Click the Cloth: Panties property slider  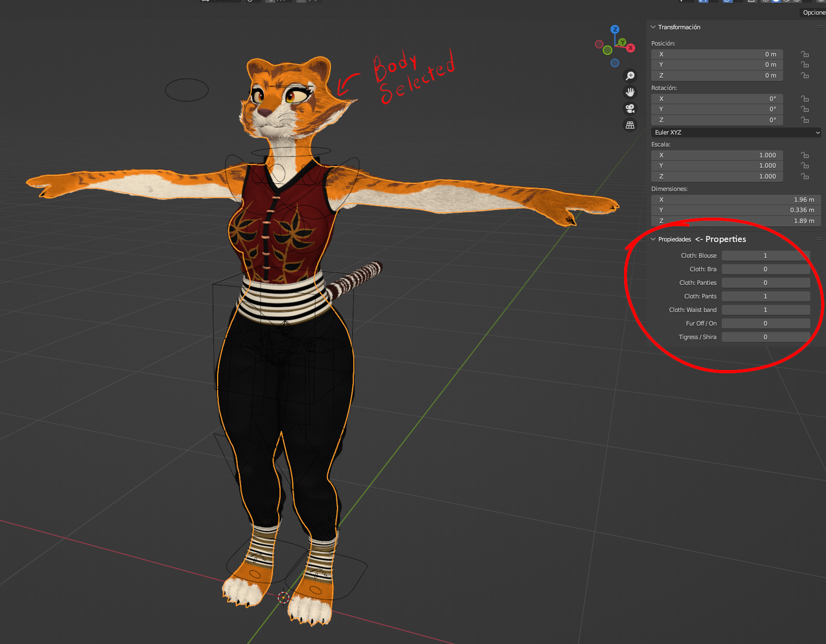click(766, 283)
